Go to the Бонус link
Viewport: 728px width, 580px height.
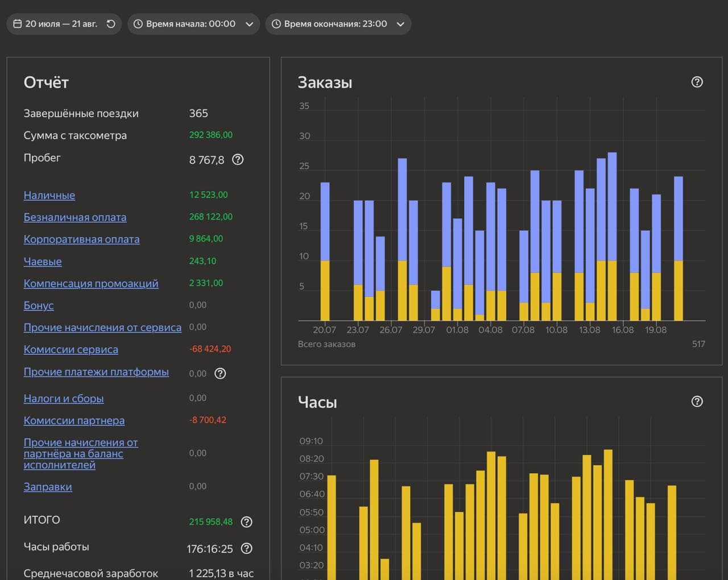tap(39, 305)
